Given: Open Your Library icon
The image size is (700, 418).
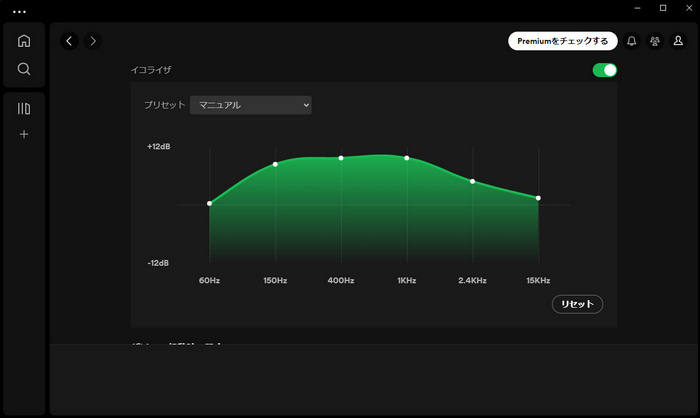Looking at the screenshot, I should coord(24,109).
